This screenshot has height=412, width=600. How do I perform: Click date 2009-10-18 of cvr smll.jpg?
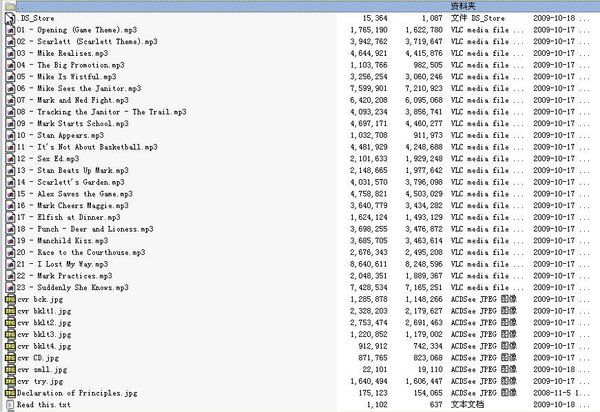point(554,370)
